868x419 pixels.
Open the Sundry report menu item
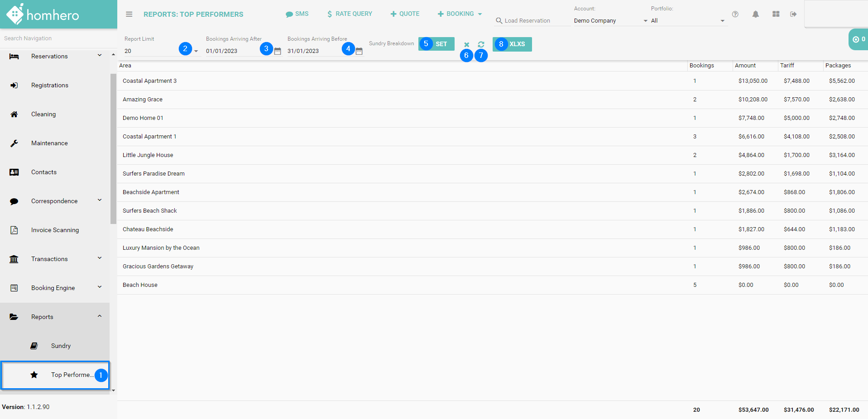[61, 346]
